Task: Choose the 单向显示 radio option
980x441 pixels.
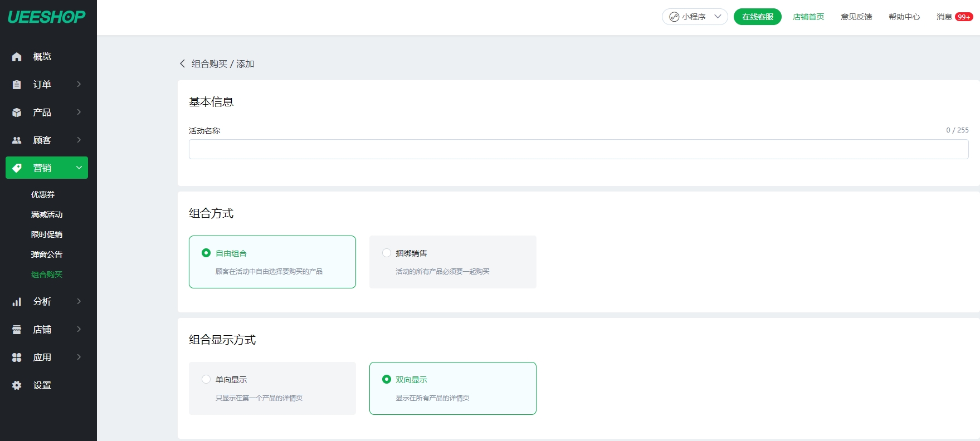Action: click(x=206, y=379)
